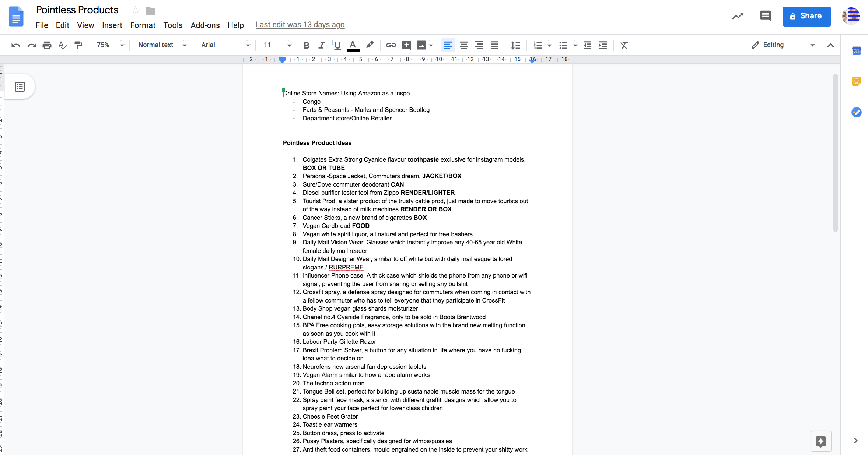Decrease indent of the paragraph
The width and height of the screenshot is (868, 455).
click(x=587, y=45)
